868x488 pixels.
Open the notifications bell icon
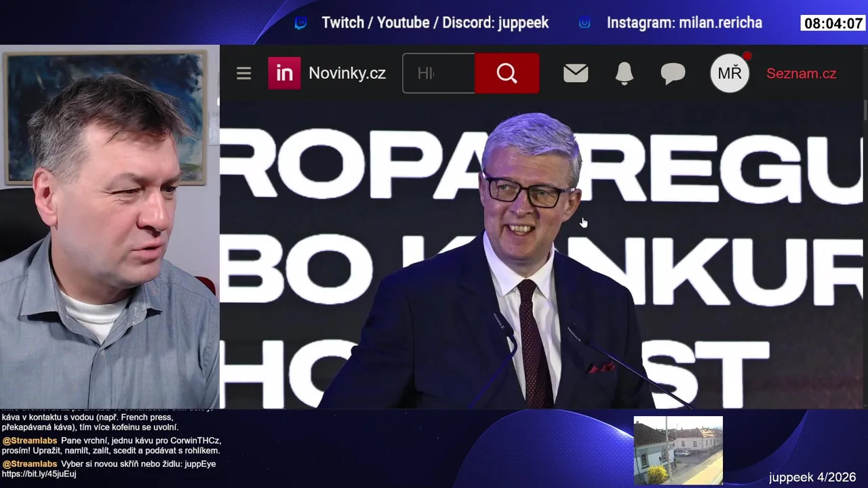click(625, 73)
